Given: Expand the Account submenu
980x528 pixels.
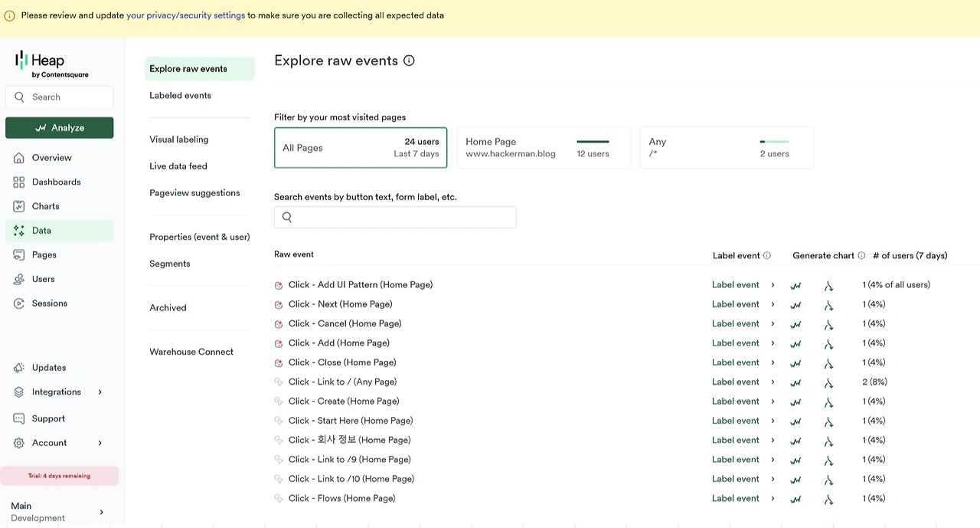Looking at the screenshot, I should (100, 443).
